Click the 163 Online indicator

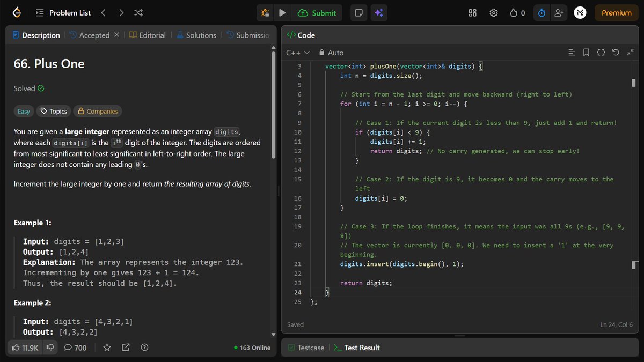point(252,348)
